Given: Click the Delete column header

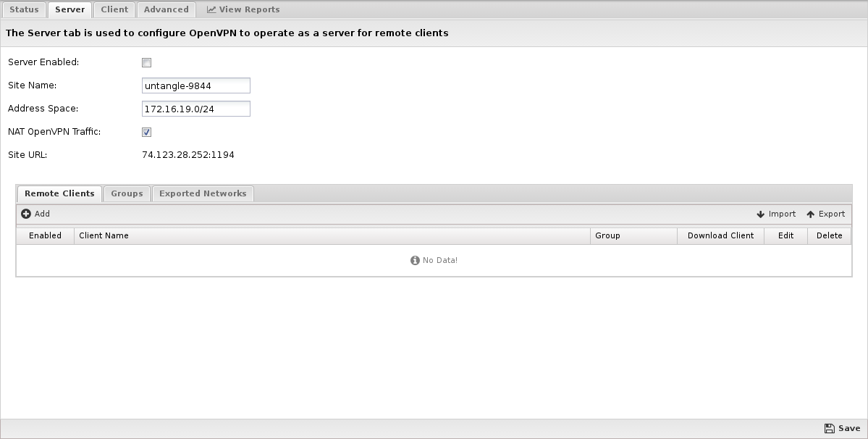Looking at the screenshot, I should click(x=829, y=236).
